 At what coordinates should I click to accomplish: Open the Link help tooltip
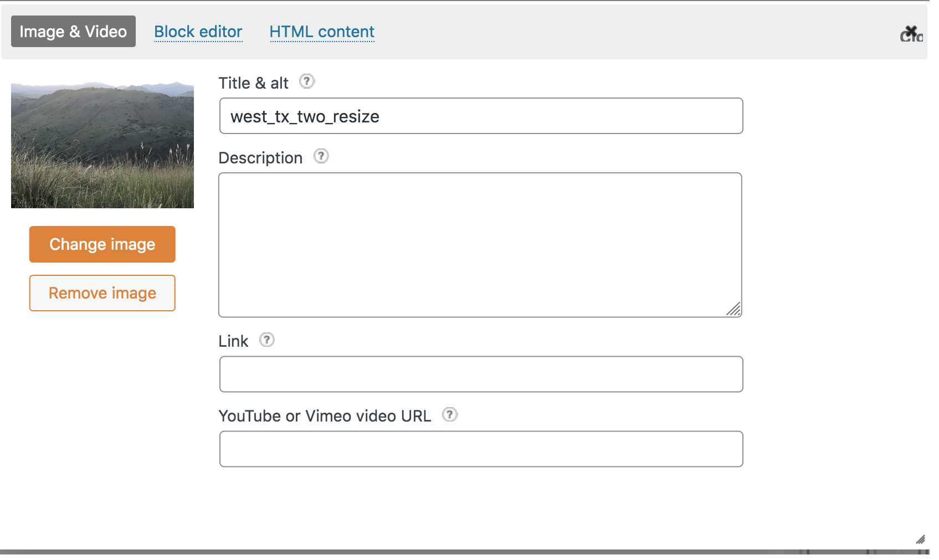point(268,340)
